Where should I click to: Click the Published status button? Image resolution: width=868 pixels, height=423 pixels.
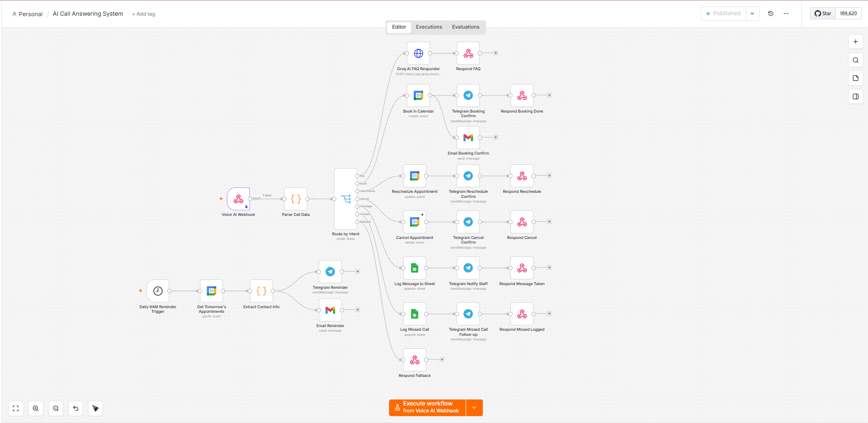coord(724,13)
